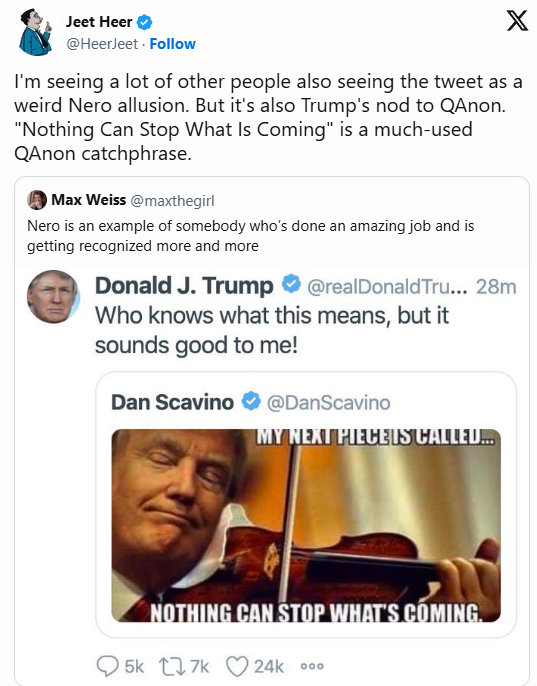
Task: Click the verified badge beside Donald J. Trump
Action: pyautogui.click(x=291, y=284)
